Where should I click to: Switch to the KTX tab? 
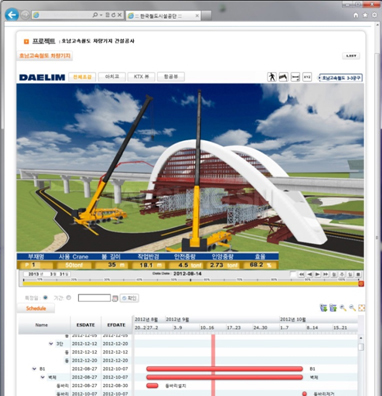click(141, 77)
